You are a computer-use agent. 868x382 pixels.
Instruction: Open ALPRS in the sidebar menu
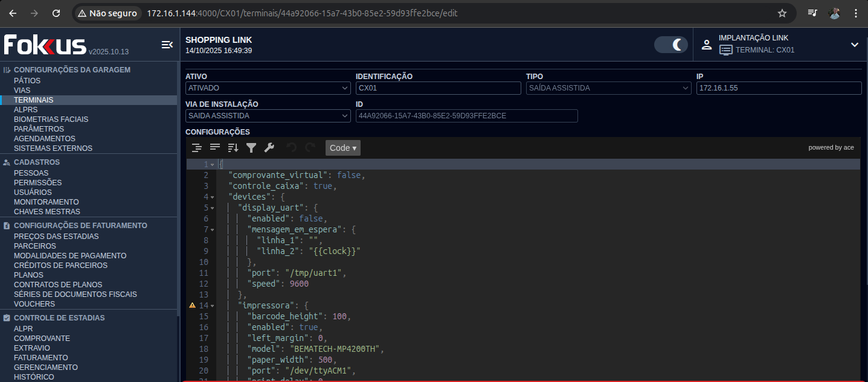point(25,110)
